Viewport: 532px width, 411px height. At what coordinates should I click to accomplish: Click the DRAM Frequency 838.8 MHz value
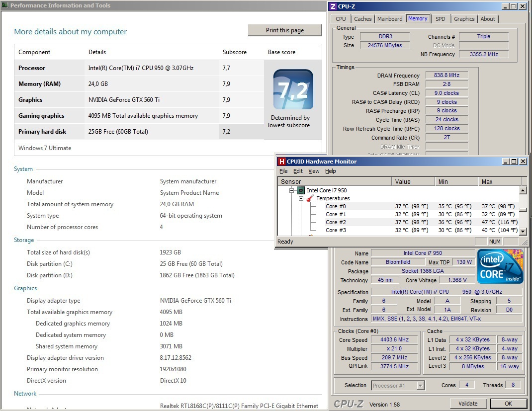(446, 75)
